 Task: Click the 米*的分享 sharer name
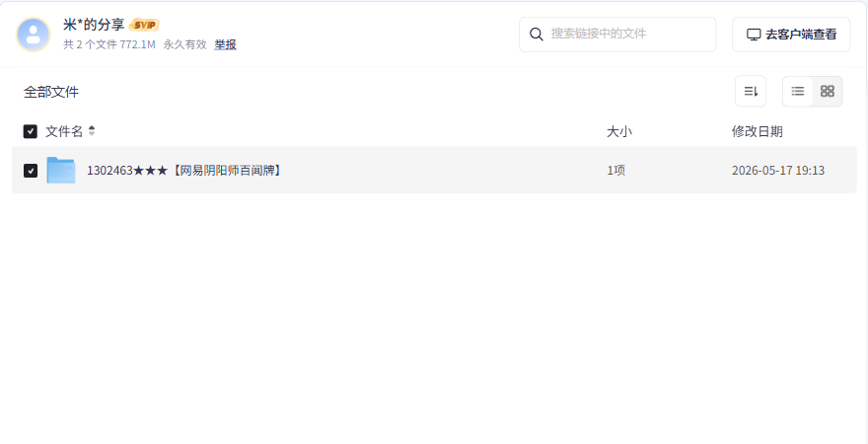tap(94, 25)
